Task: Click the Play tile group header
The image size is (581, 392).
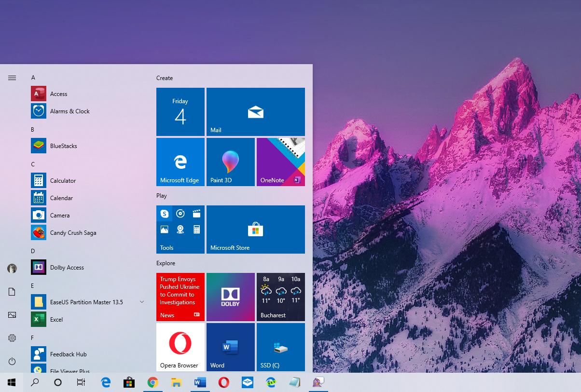Action: click(162, 196)
